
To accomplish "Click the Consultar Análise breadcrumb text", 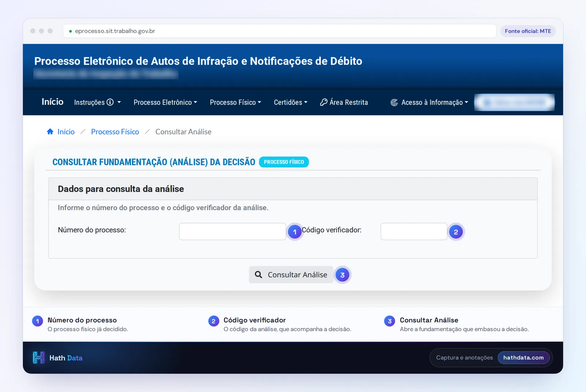I will (183, 132).
